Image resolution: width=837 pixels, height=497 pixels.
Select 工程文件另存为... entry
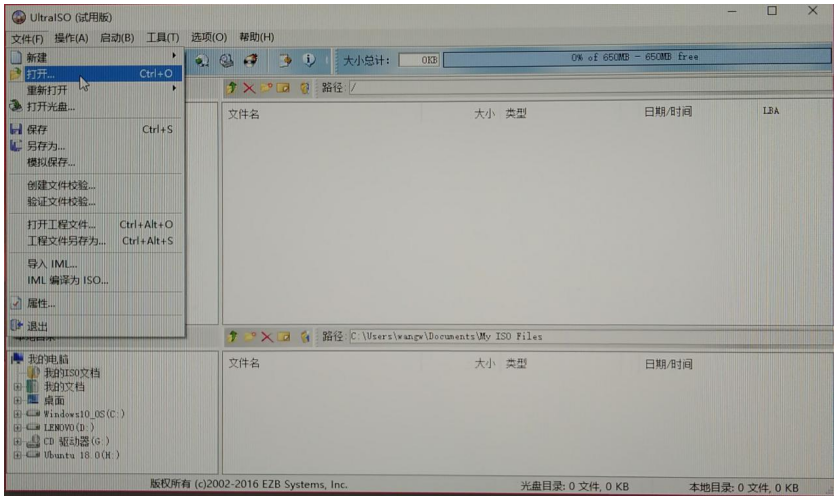96,241
